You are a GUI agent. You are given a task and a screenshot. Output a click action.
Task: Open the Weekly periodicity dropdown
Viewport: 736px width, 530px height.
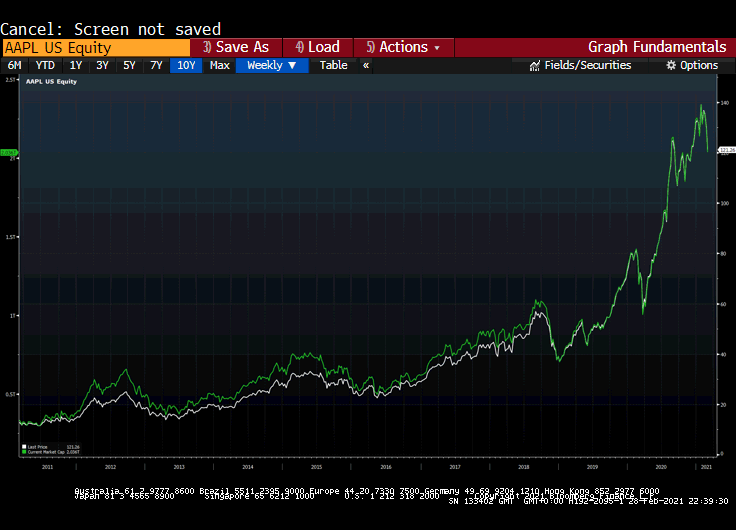pyautogui.click(x=272, y=65)
